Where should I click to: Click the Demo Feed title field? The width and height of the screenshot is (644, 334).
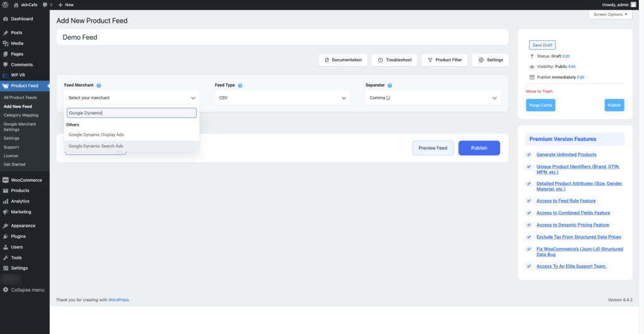tap(282, 37)
